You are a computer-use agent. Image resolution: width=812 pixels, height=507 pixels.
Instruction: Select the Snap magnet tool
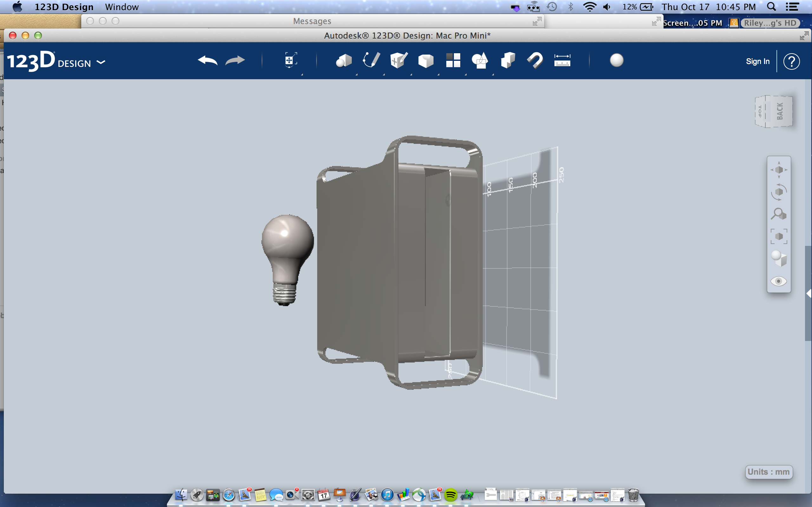[x=534, y=61]
